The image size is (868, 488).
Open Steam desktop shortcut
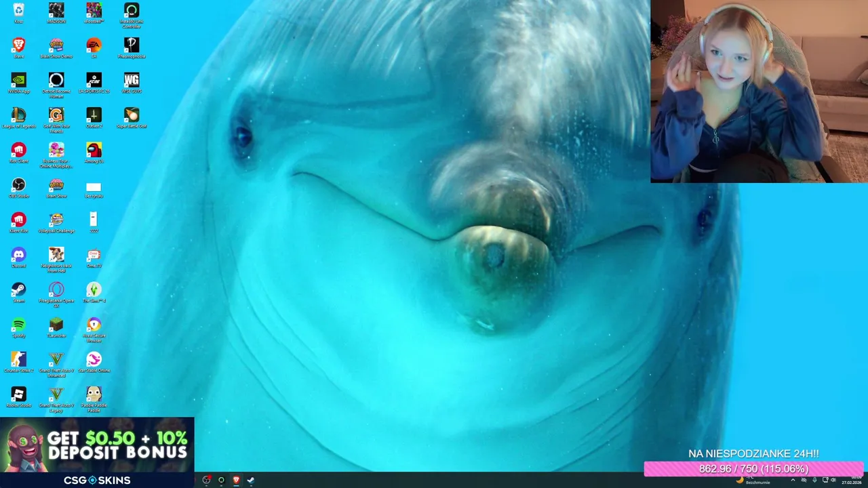[18, 293]
